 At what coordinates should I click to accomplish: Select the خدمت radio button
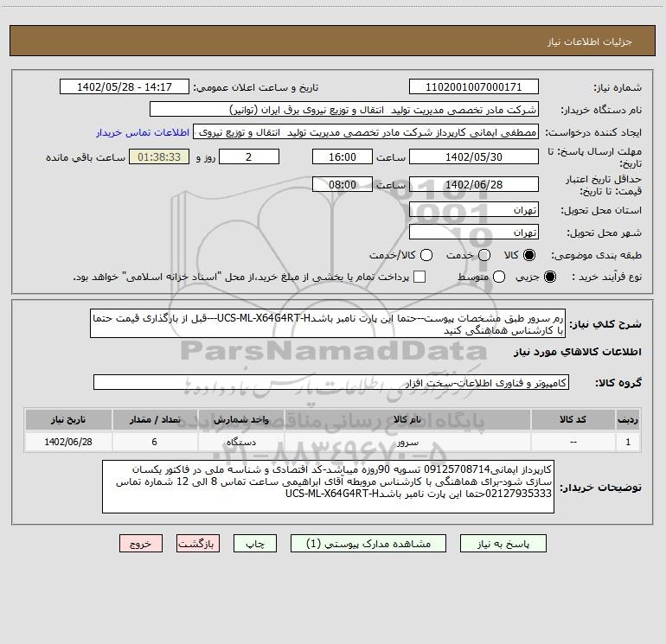click(484, 255)
